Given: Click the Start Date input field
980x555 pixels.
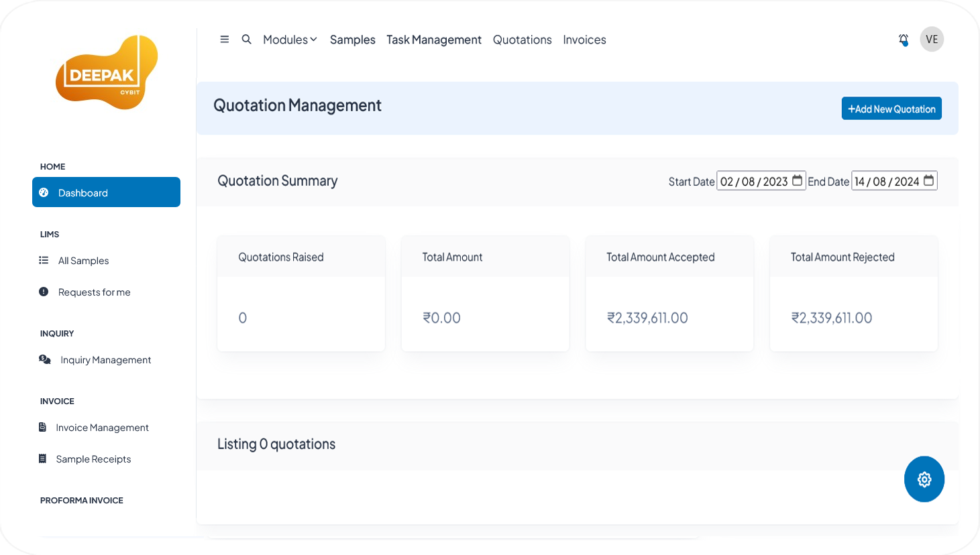Looking at the screenshot, I should coord(753,182).
